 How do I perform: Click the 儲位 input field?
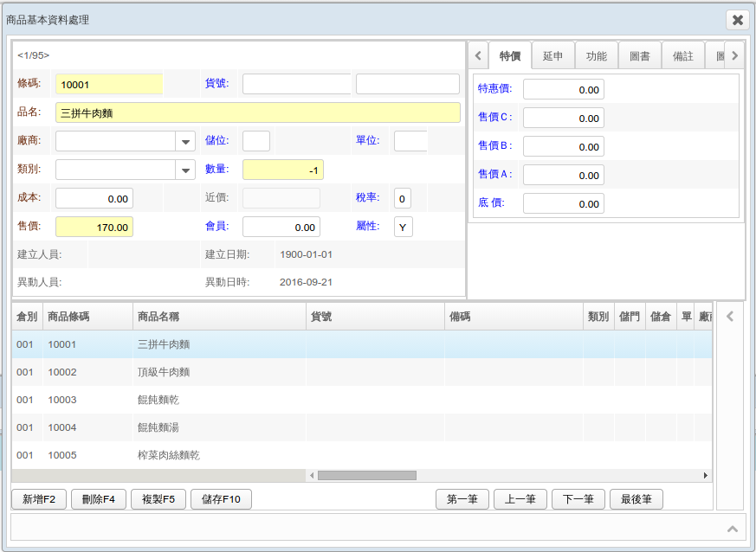pos(256,141)
